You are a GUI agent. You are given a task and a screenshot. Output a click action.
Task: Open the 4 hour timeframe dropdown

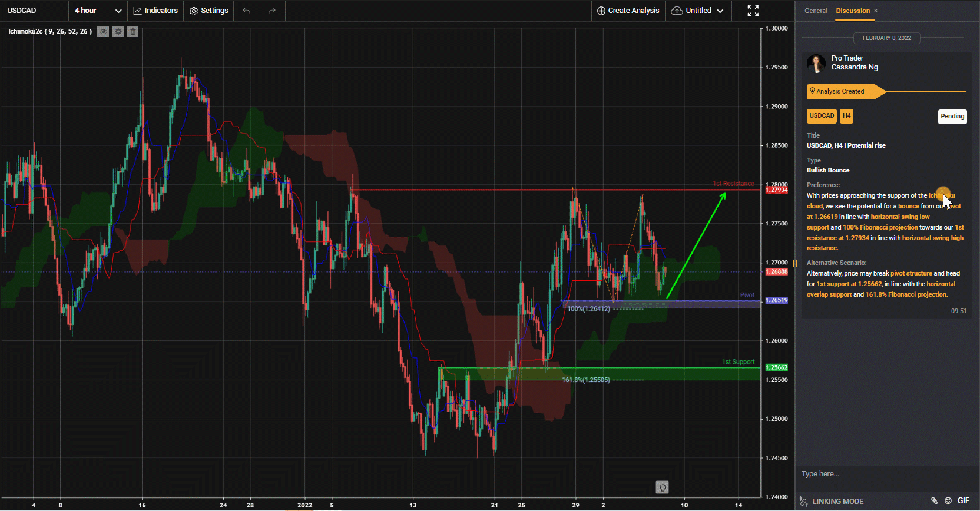(x=98, y=11)
